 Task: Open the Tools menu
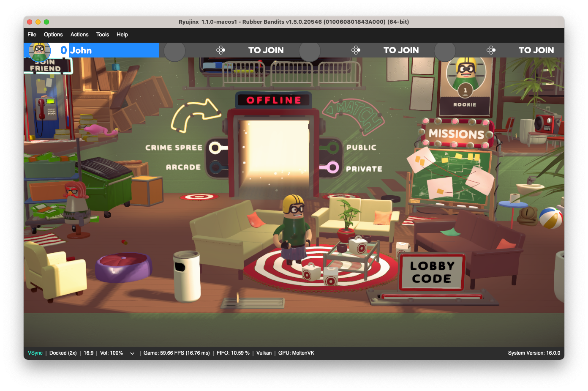[x=102, y=35]
